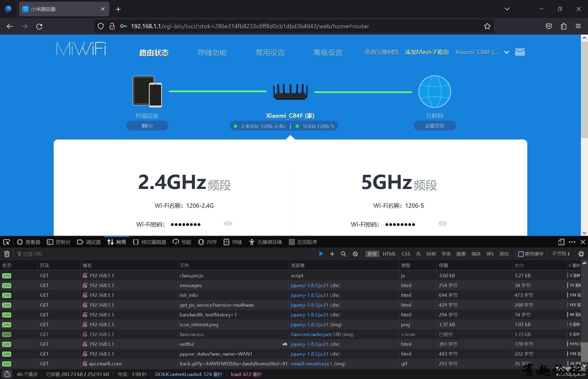588x379 pixels.
Task: Open miwifi-monitor.js:1 initiator link
Action: point(311,364)
